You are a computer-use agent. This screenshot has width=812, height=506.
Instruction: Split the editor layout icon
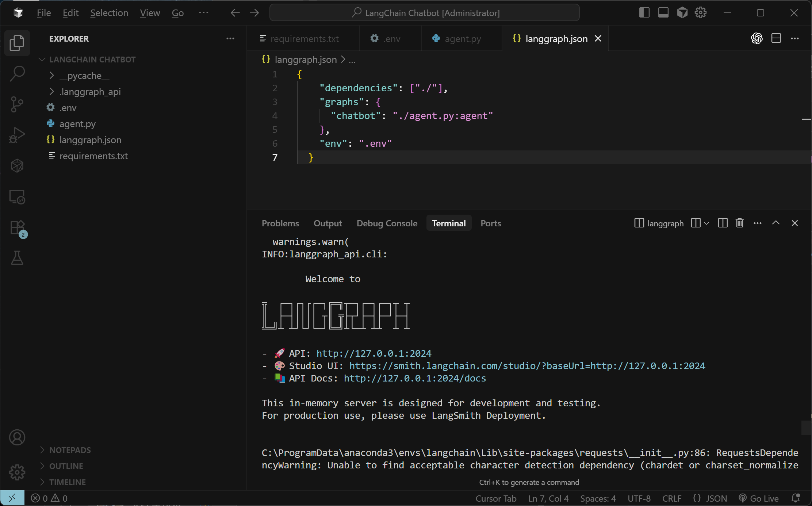[776, 38]
